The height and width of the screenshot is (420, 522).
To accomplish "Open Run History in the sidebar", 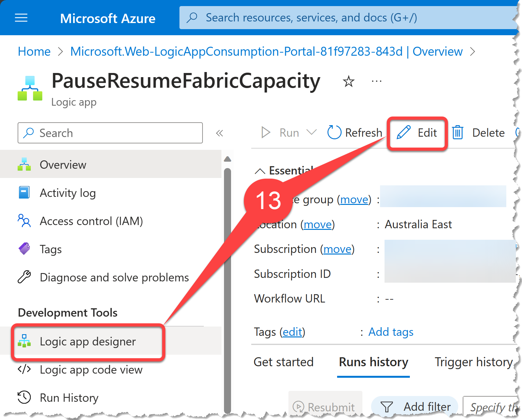I will 111,398.
